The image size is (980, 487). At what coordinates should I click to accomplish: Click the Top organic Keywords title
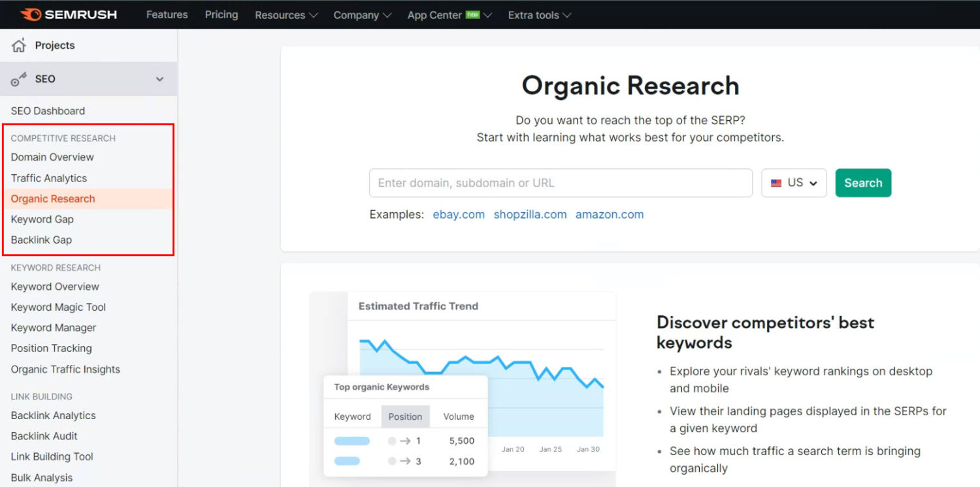tap(382, 387)
